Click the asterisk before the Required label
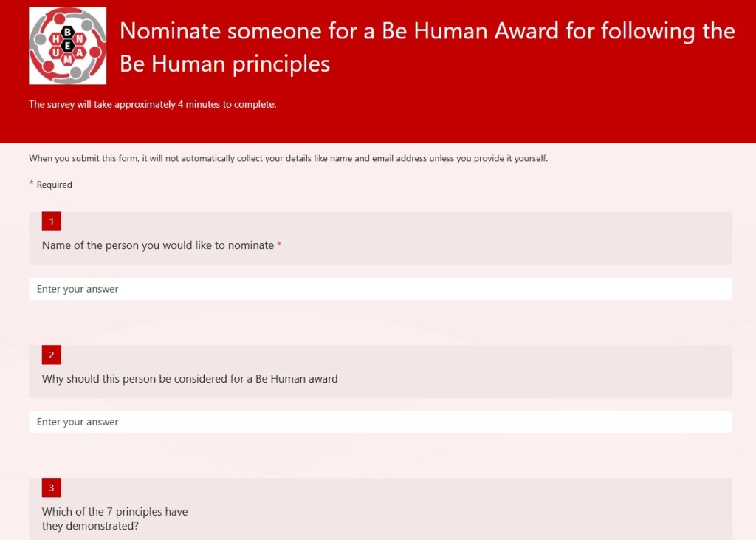This screenshot has width=756, height=540. click(x=32, y=184)
